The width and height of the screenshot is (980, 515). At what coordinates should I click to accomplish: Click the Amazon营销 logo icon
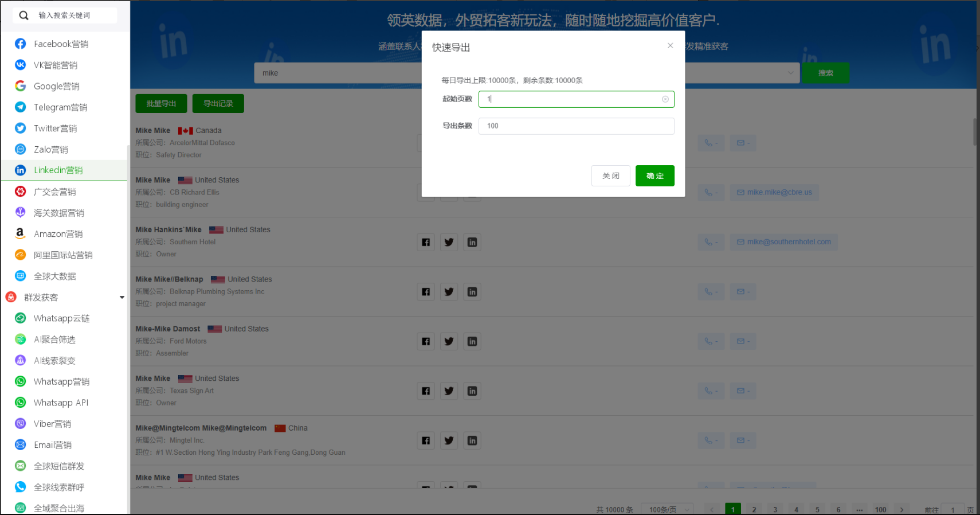(x=20, y=233)
